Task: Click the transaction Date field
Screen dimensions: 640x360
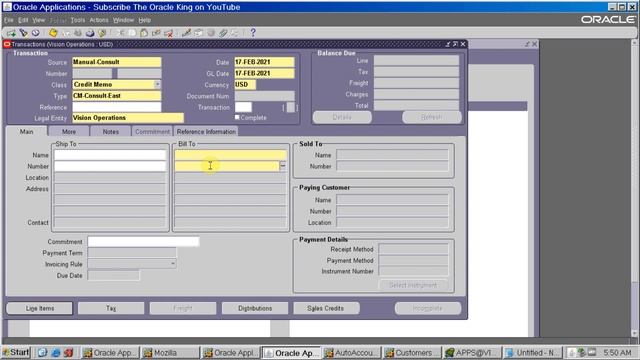Action: coord(264,62)
